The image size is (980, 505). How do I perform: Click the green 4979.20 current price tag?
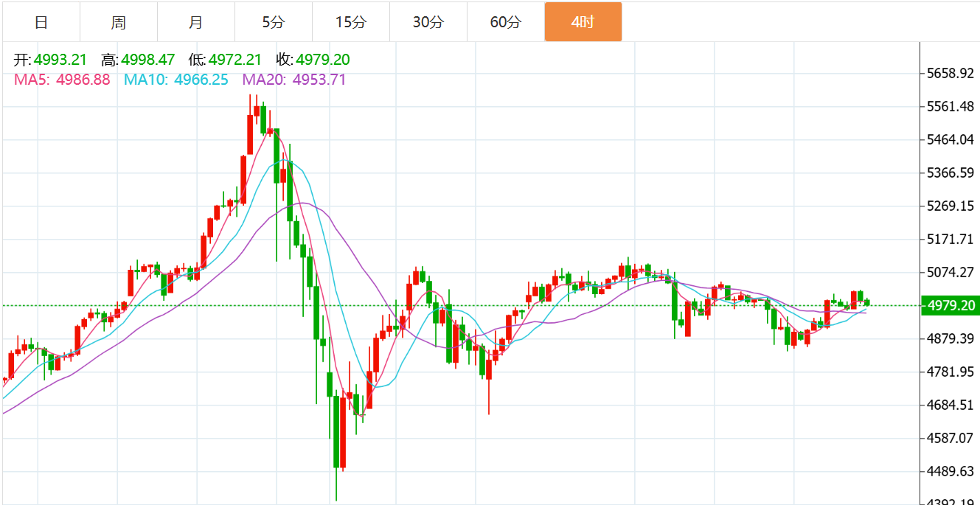[950, 305]
